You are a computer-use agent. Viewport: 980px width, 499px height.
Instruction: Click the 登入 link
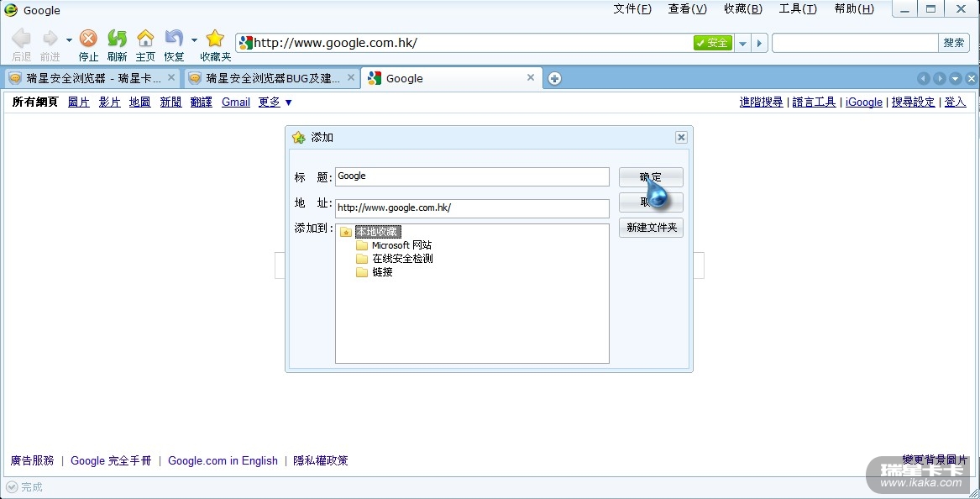(955, 102)
